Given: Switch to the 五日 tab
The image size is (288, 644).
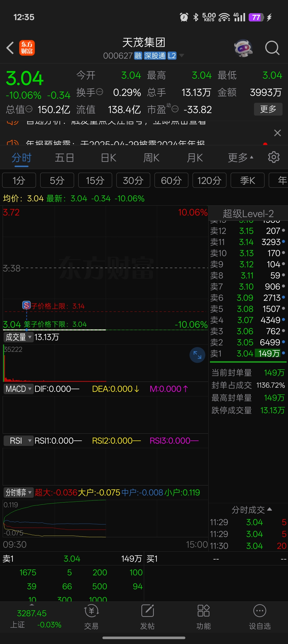Looking at the screenshot, I should tap(64, 158).
